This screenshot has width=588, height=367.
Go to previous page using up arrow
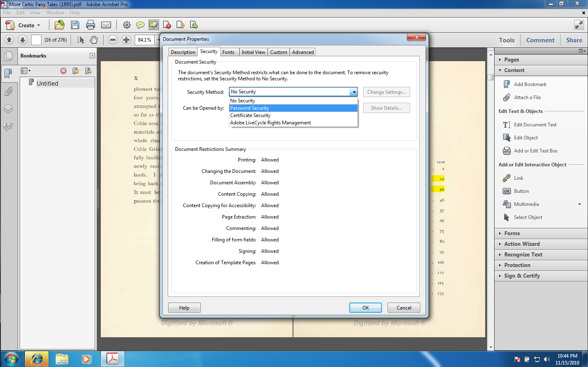(x=9, y=40)
